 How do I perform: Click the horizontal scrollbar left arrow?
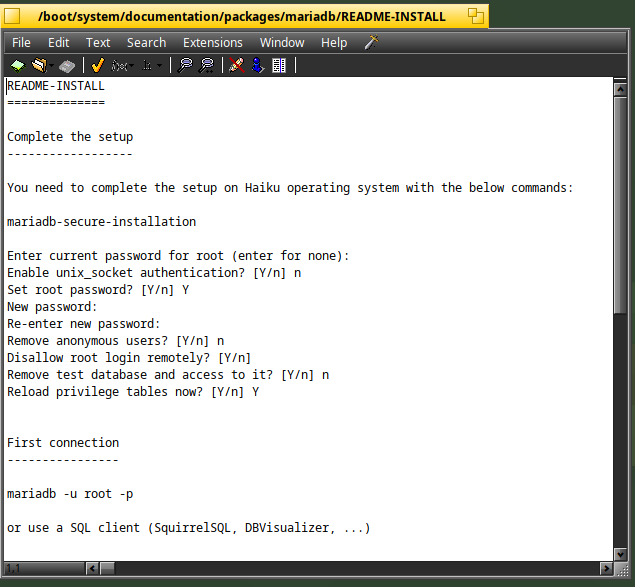click(92, 568)
